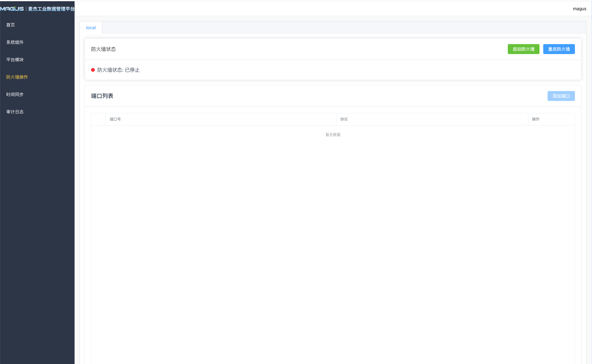Click the 防火墙状态: 已停止 status text

tap(118, 70)
